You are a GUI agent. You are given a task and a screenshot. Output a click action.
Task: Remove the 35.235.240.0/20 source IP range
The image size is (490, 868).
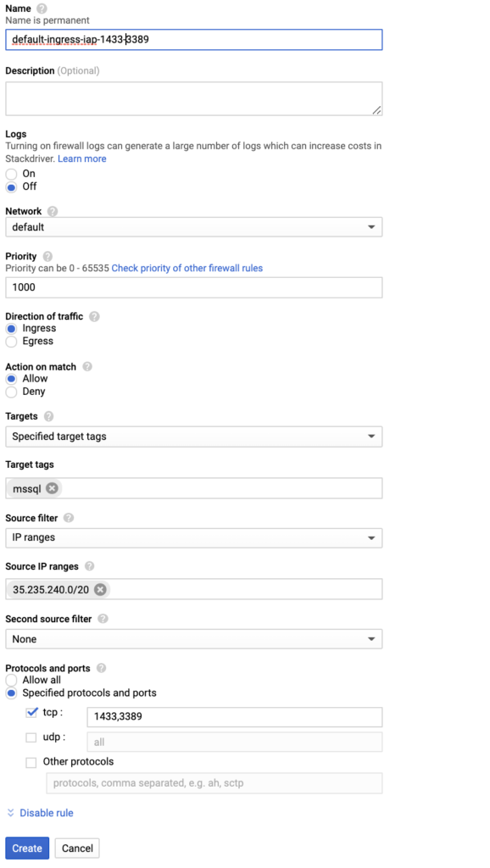pos(100,590)
